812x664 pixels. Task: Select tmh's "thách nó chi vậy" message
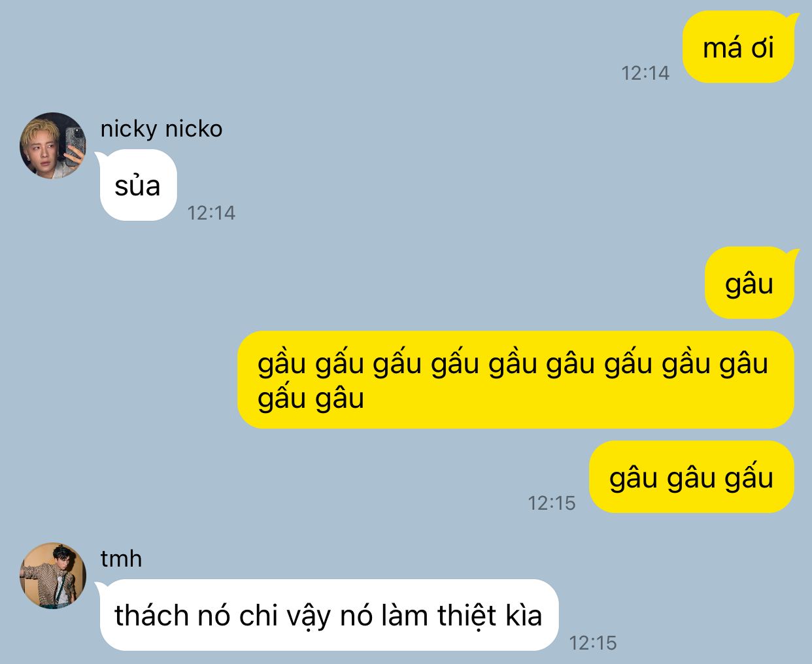point(328,615)
